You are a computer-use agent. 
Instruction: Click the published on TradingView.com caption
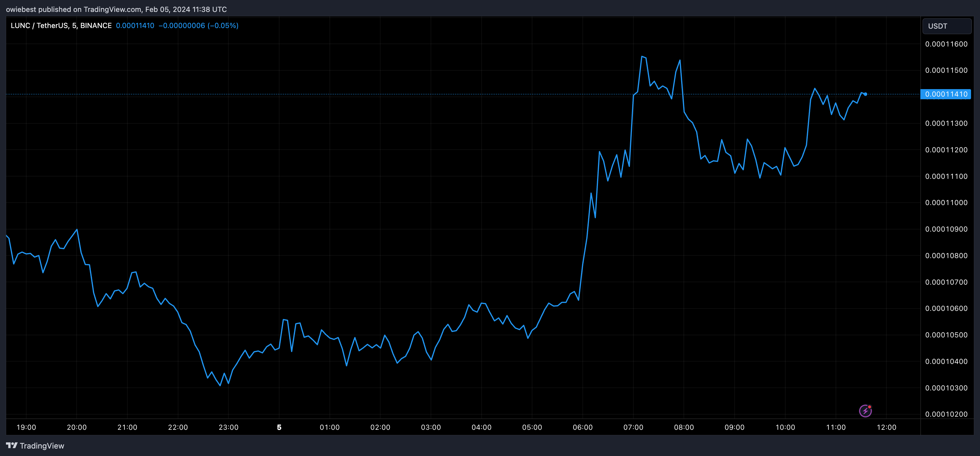[x=116, y=9]
